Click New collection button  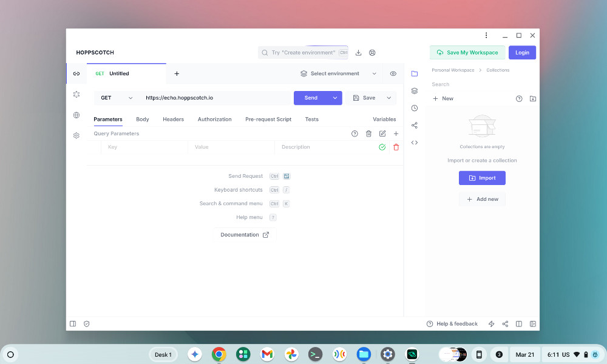click(443, 99)
